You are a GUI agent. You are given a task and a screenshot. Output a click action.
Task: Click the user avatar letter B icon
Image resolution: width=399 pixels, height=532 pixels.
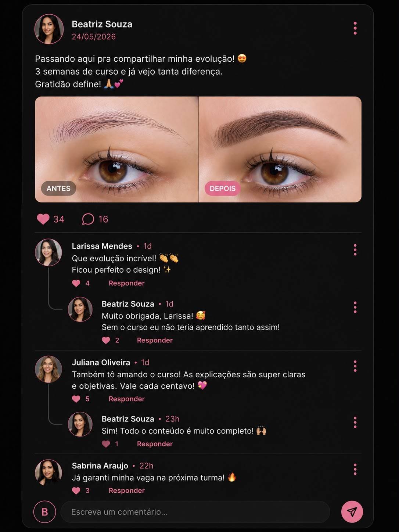pyautogui.click(x=45, y=512)
